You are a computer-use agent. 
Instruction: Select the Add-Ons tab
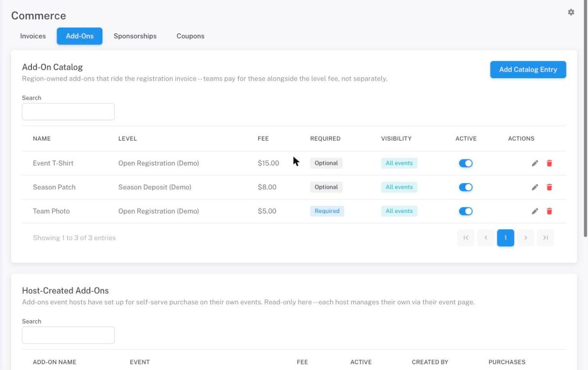(x=80, y=36)
